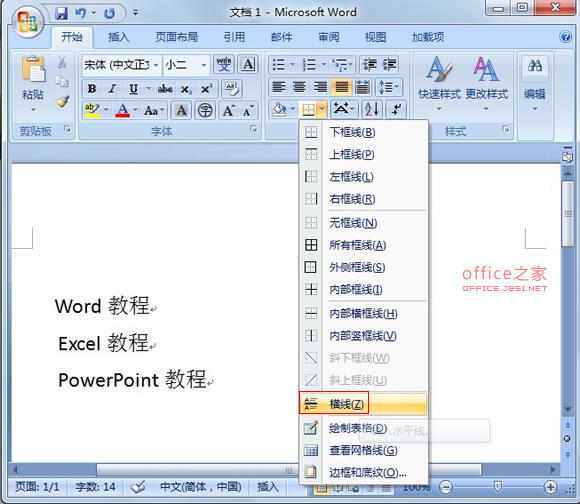Open the phonetic guide (wén) tool
Viewport: 580px width, 504px height.
(224, 65)
